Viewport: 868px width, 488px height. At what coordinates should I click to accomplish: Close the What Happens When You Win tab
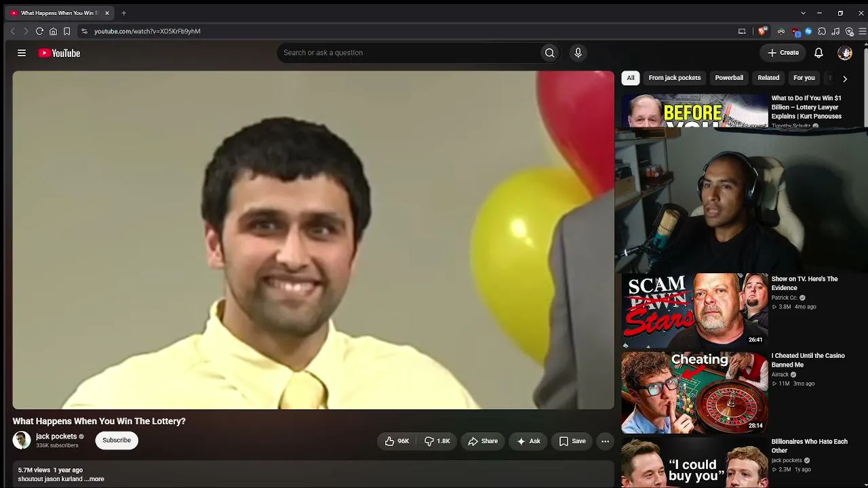click(x=106, y=13)
